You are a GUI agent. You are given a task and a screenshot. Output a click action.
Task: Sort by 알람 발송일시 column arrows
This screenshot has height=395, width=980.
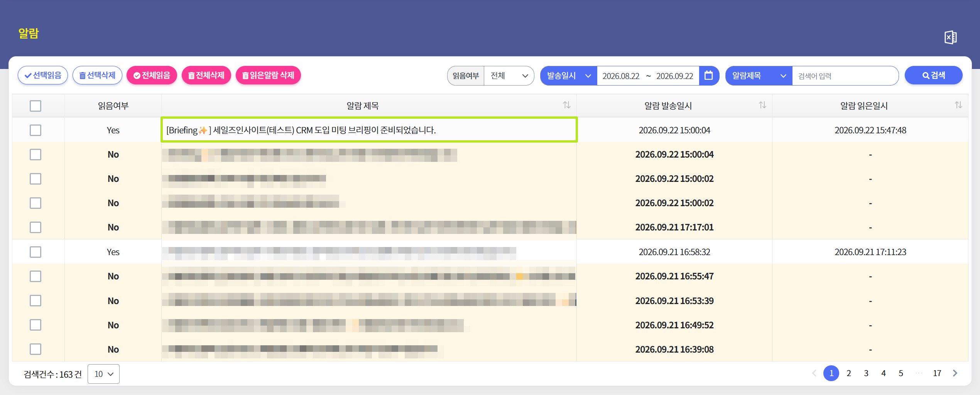[762, 105]
